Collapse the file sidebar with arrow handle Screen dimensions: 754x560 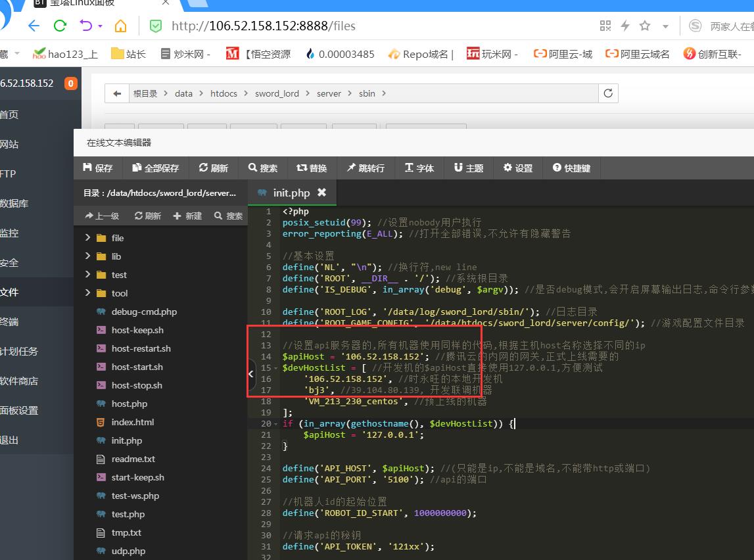coord(250,373)
